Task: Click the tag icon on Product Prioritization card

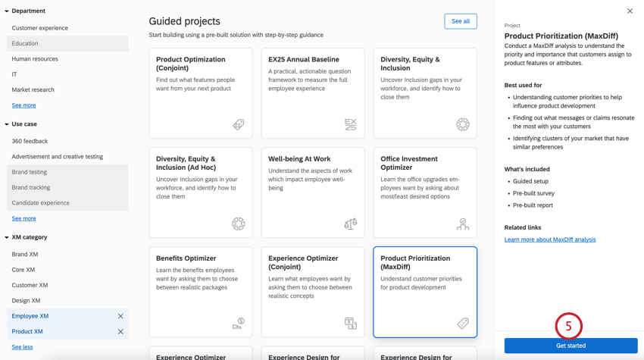Action: pyautogui.click(x=462, y=324)
